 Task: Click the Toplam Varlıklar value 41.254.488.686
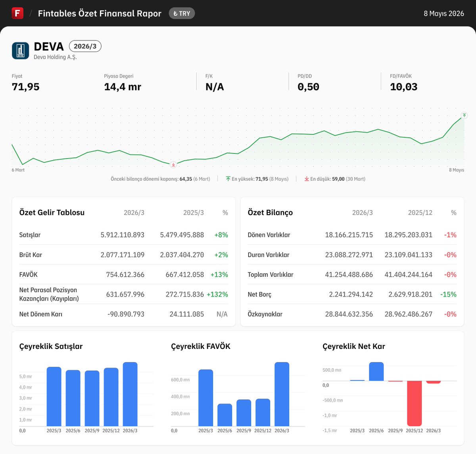click(x=349, y=274)
